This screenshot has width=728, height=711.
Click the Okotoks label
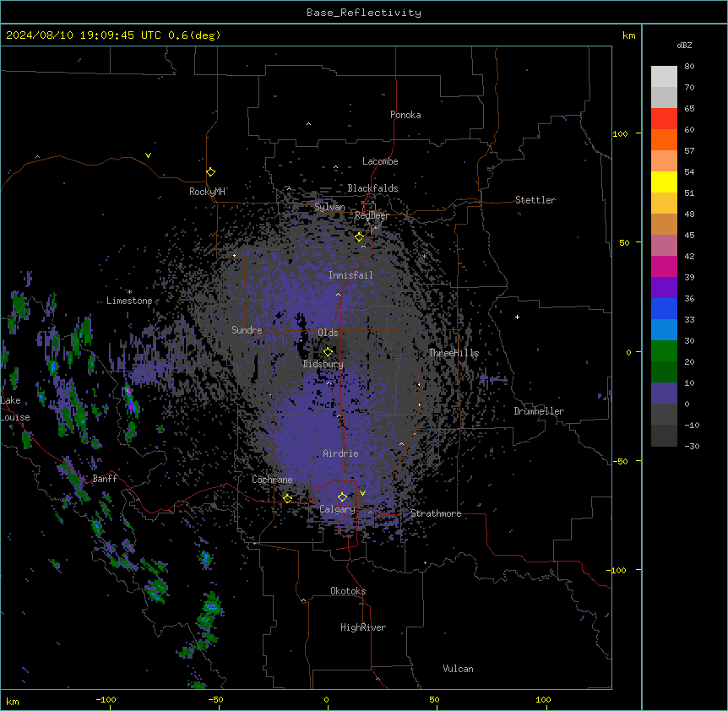pyautogui.click(x=348, y=591)
